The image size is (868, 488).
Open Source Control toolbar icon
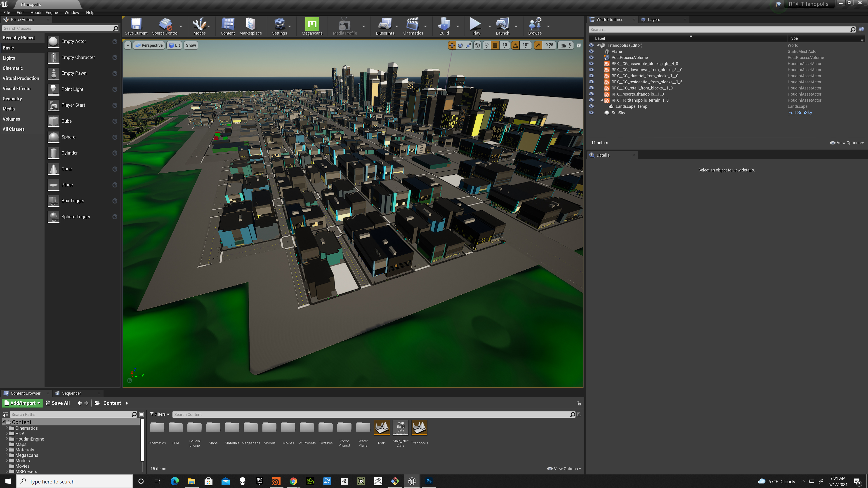[165, 26]
